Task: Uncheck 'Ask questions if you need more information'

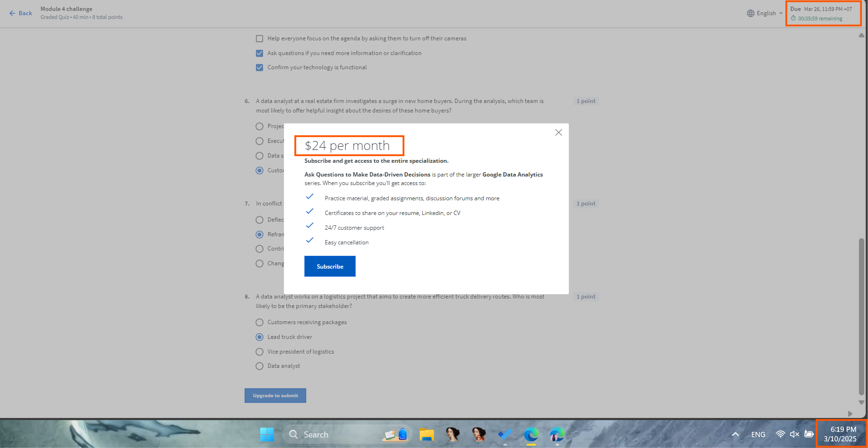Action: (x=260, y=53)
